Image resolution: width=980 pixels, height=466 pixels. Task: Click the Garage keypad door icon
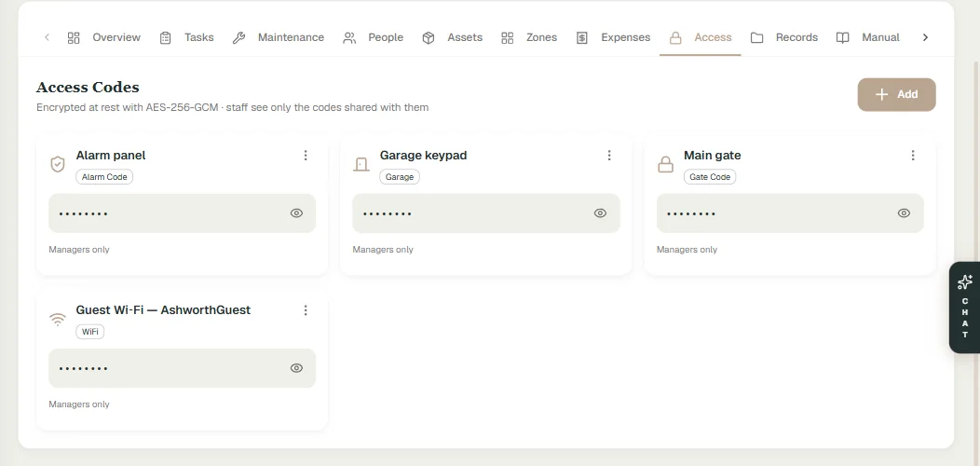point(361,165)
